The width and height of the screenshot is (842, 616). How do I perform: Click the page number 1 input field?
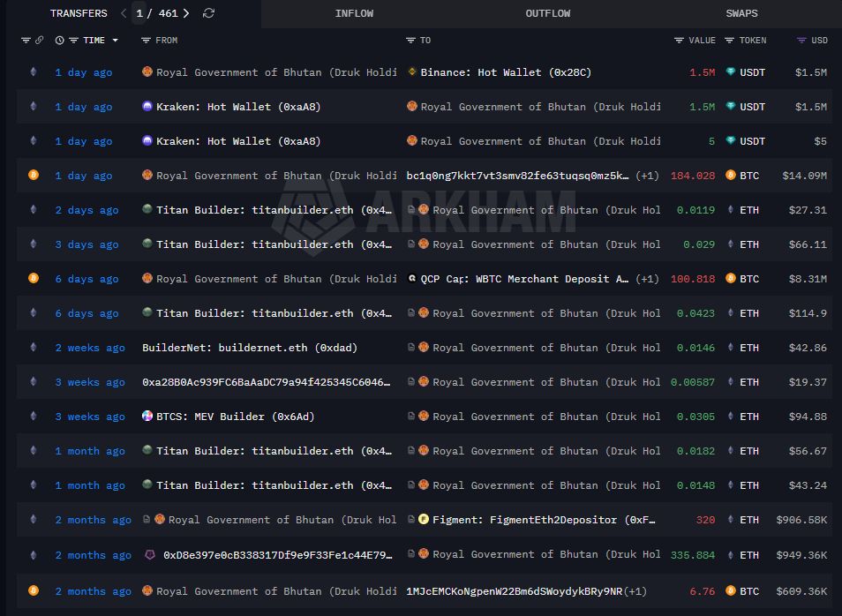(x=139, y=13)
